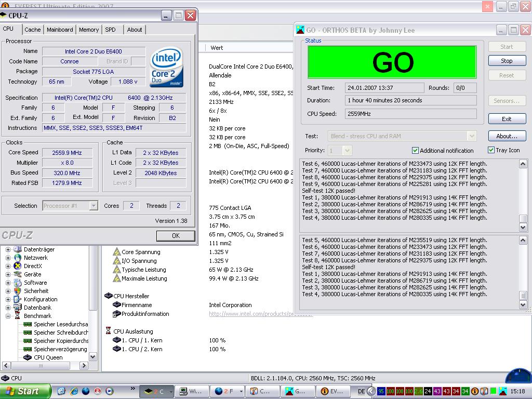Click the ORTHOS tray icon
532x399 pixels.
502,391
